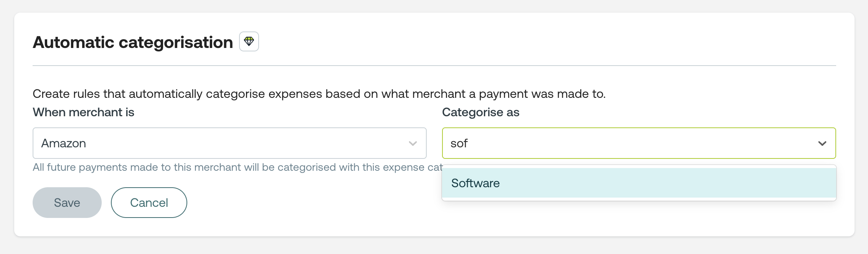Click the 'When merchant is' label
This screenshot has height=254, width=868.
(84, 112)
